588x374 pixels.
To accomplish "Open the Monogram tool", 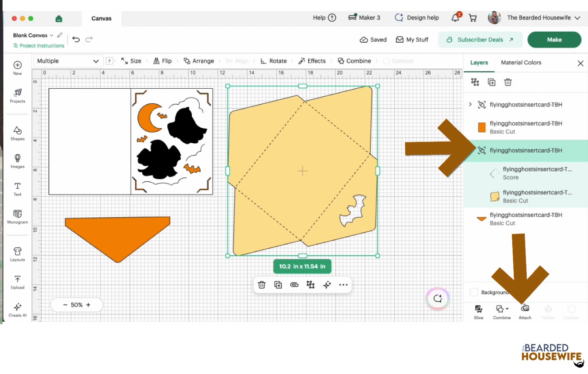I will [17, 217].
